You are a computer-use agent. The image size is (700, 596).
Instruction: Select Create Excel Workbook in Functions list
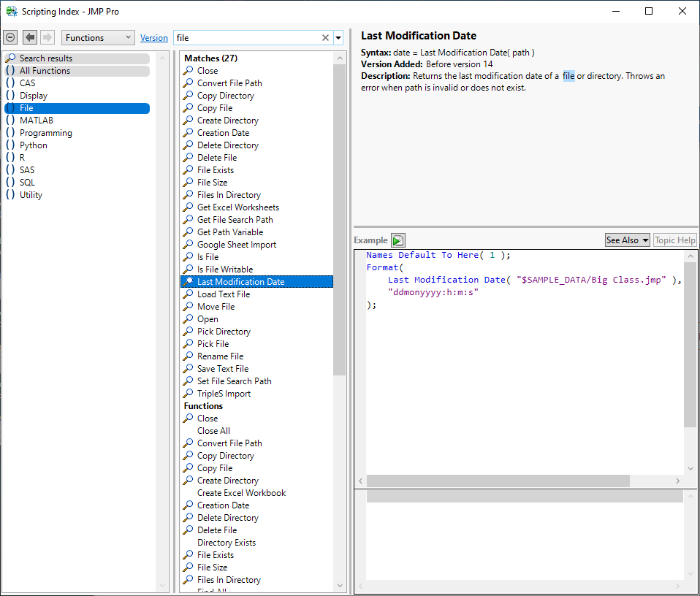point(241,493)
